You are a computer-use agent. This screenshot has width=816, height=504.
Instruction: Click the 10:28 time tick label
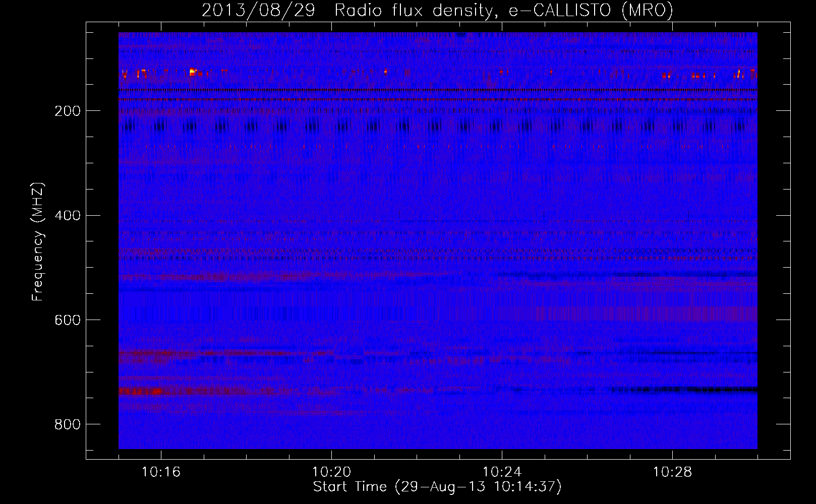click(673, 472)
